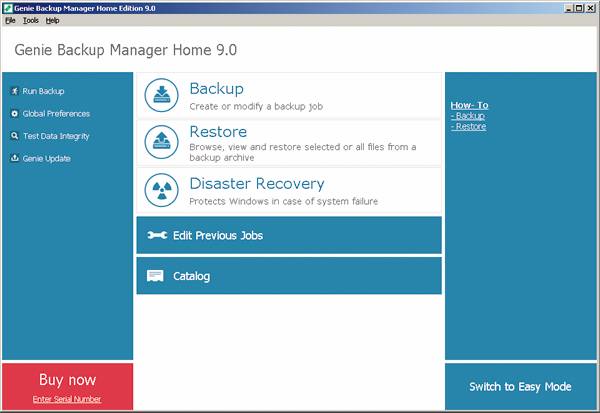
Task: Switch to Easy Mode
Action: tap(520, 387)
